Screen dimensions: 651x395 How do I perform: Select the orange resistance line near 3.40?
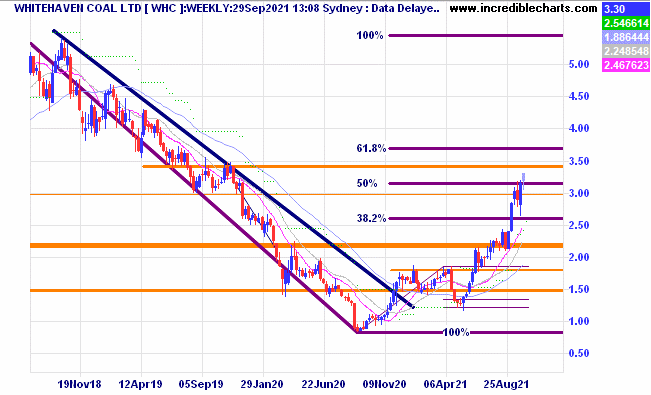(x=352, y=167)
